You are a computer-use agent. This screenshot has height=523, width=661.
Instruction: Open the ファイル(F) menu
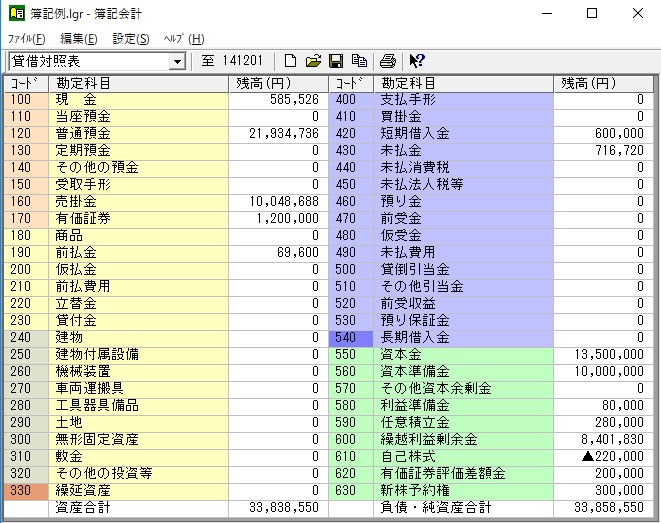point(27,39)
